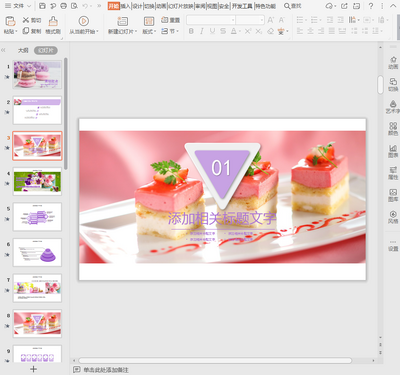
Task: Open the Animation (动画) sidebar panel
Action: [393, 63]
